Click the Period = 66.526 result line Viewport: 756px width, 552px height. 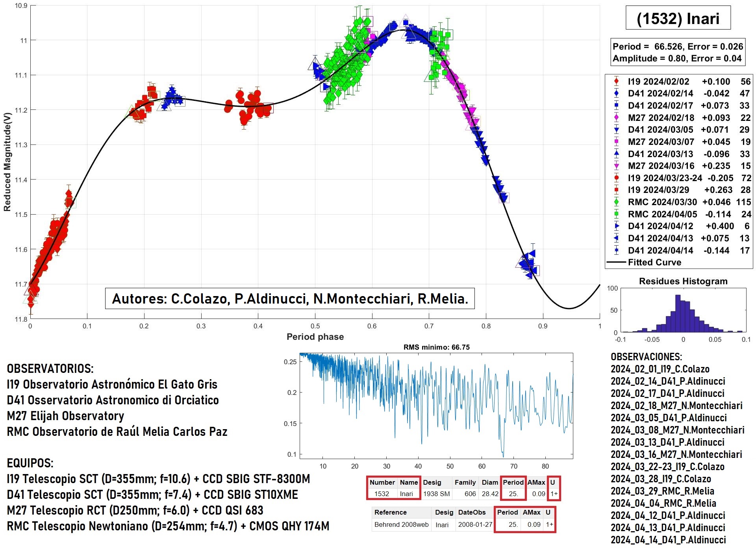(x=678, y=46)
